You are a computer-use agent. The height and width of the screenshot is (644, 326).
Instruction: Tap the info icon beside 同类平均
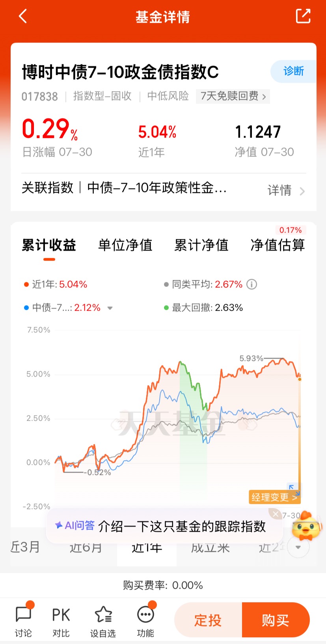pos(251,284)
